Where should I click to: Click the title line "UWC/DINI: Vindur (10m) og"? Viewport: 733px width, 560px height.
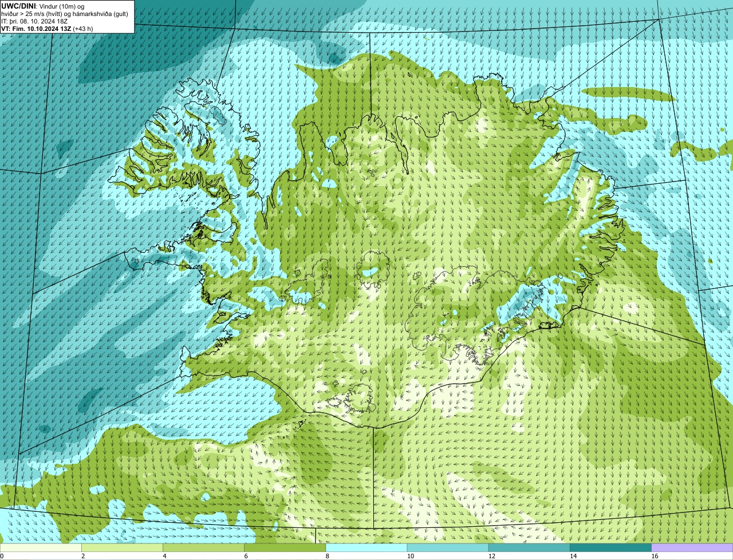tap(42, 6)
